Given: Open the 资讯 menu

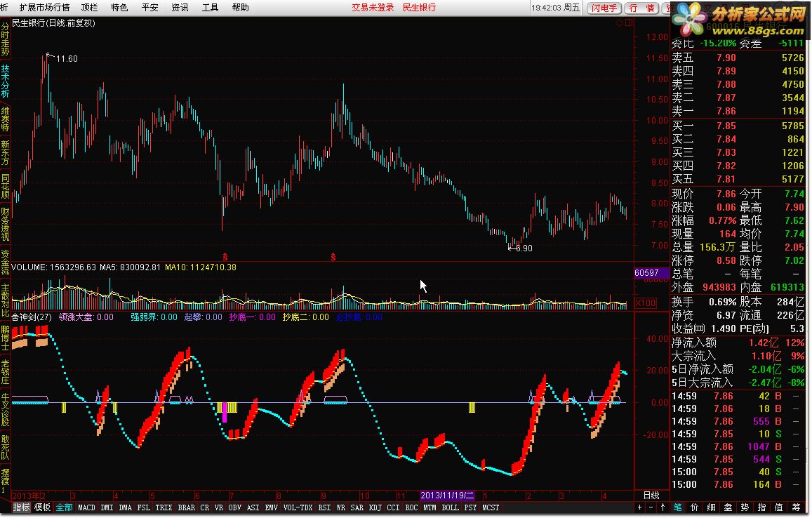Looking at the screenshot, I should [x=180, y=7].
